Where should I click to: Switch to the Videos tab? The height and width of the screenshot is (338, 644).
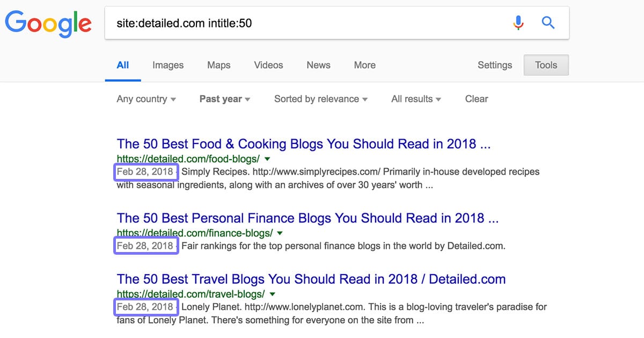pyautogui.click(x=268, y=65)
